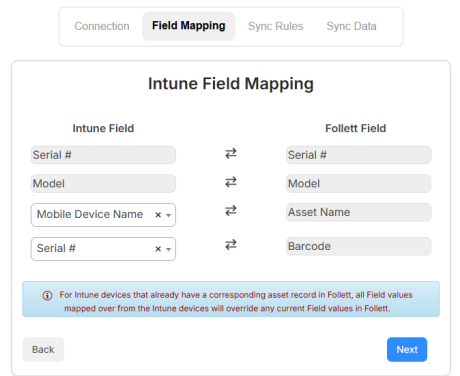Image resolution: width=460 pixels, height=376 pixels.
Task: Click the sync arrows icon in the top Serial # row
Action: point(231,153)
